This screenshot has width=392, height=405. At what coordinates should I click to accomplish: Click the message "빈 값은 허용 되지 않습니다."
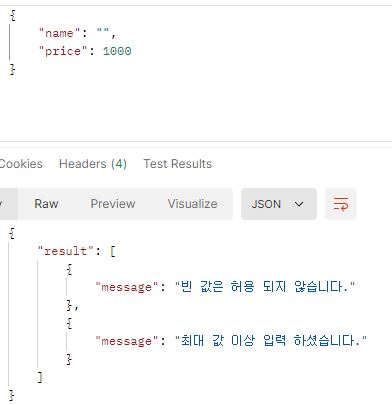265,287
